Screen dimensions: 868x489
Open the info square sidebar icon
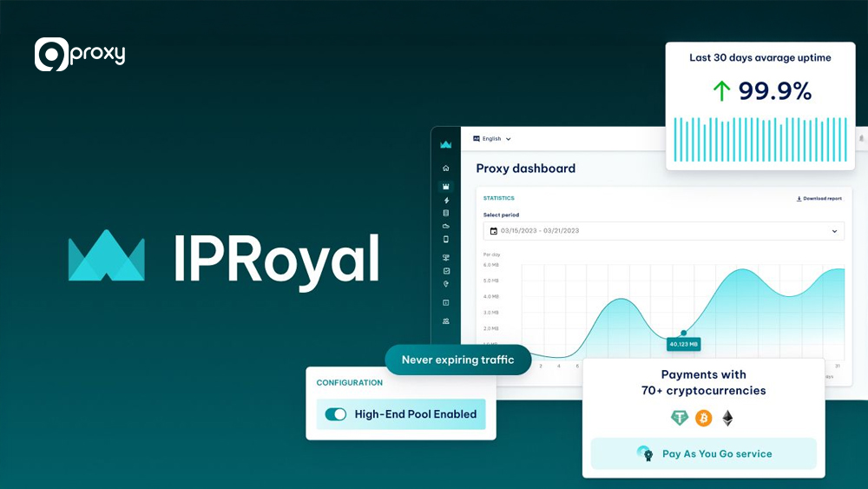point(445,303)
